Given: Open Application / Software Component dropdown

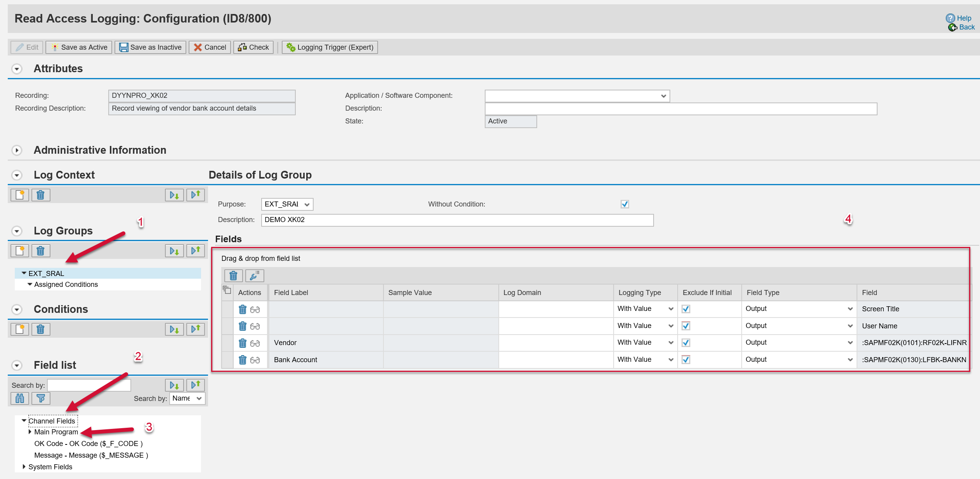Looking at the screenshot, I should [663, 96].
